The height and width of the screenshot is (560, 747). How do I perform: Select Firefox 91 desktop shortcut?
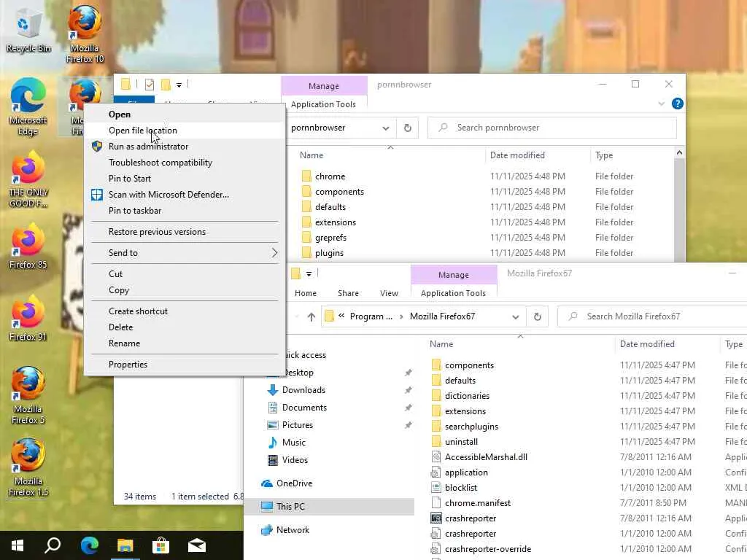pyautogui.click(x=28, y=319)
